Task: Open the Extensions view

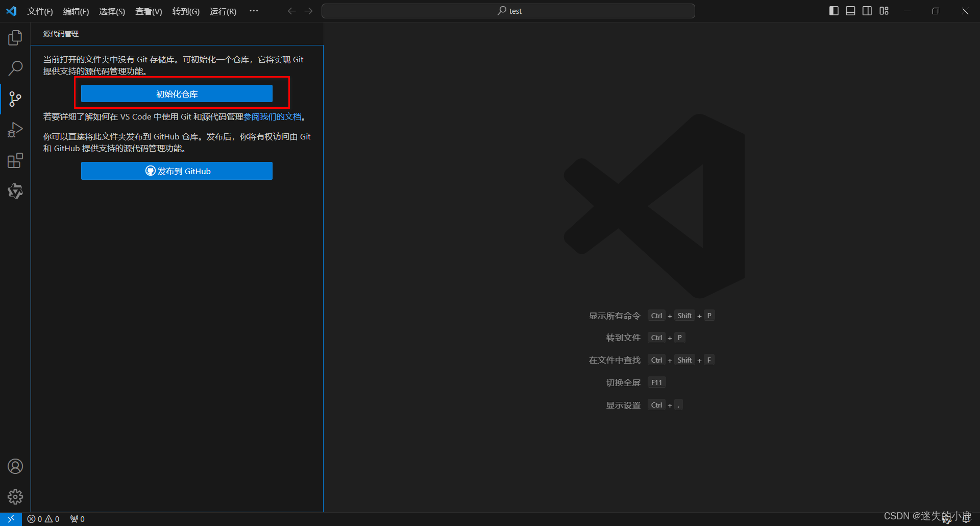Action: 15,160
